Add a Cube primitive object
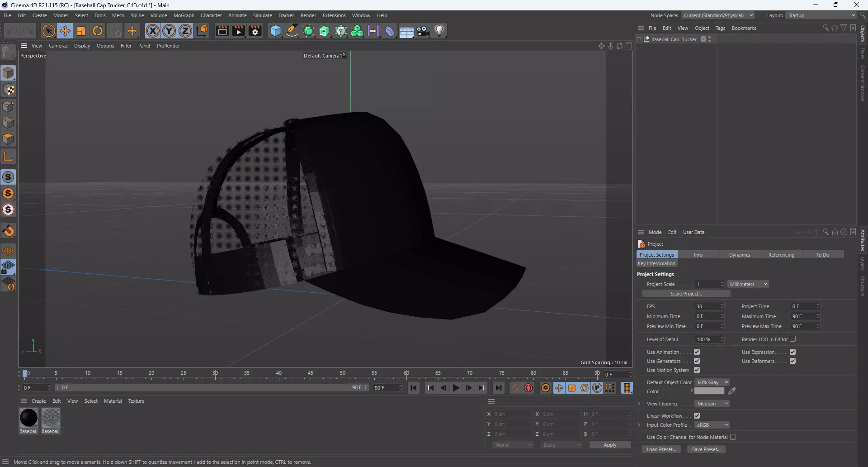The height and width of the screenshot is (467, 868). pyautogui.click(x=275, y=31)
